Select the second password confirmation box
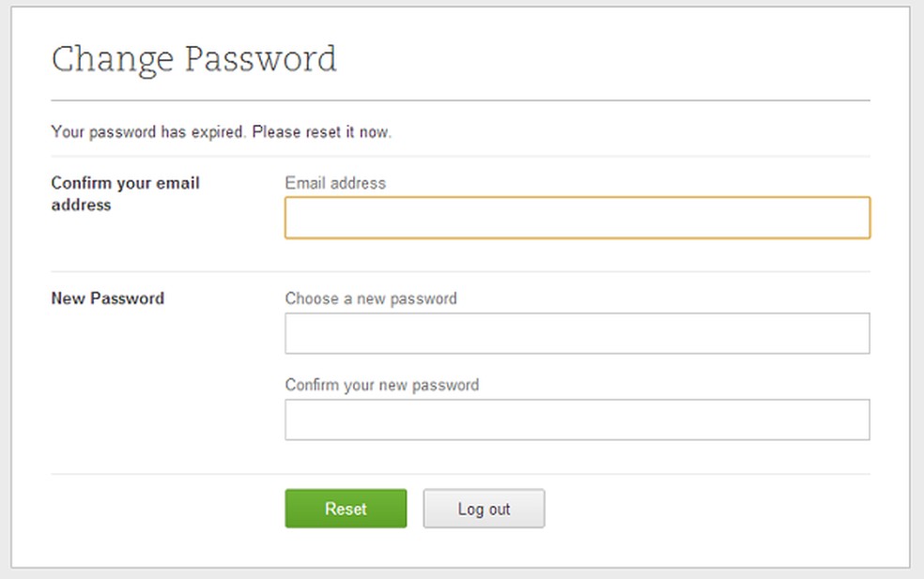 pyautogui.click(x=577, y=420)
